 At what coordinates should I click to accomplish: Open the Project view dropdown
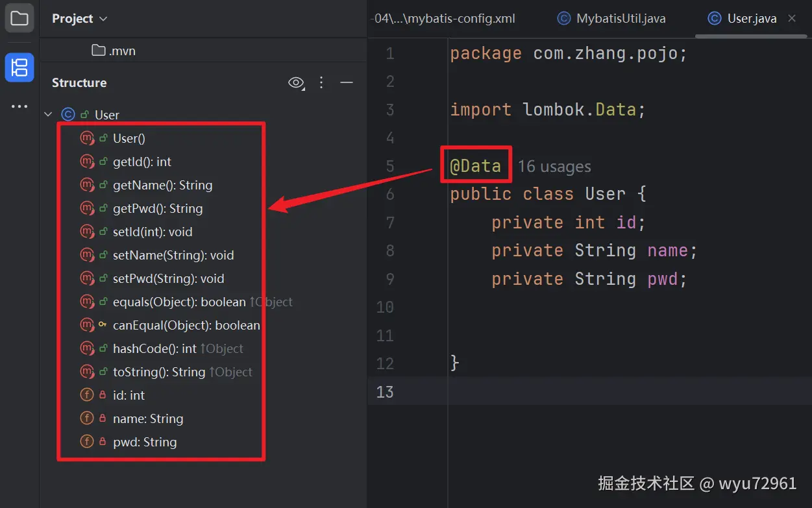pos(79,19)
